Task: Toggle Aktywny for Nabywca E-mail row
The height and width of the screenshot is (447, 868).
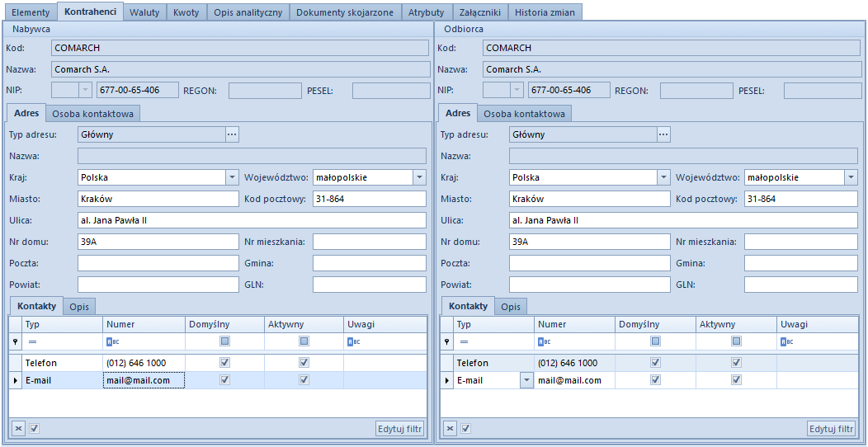Action: click(304, 380)
